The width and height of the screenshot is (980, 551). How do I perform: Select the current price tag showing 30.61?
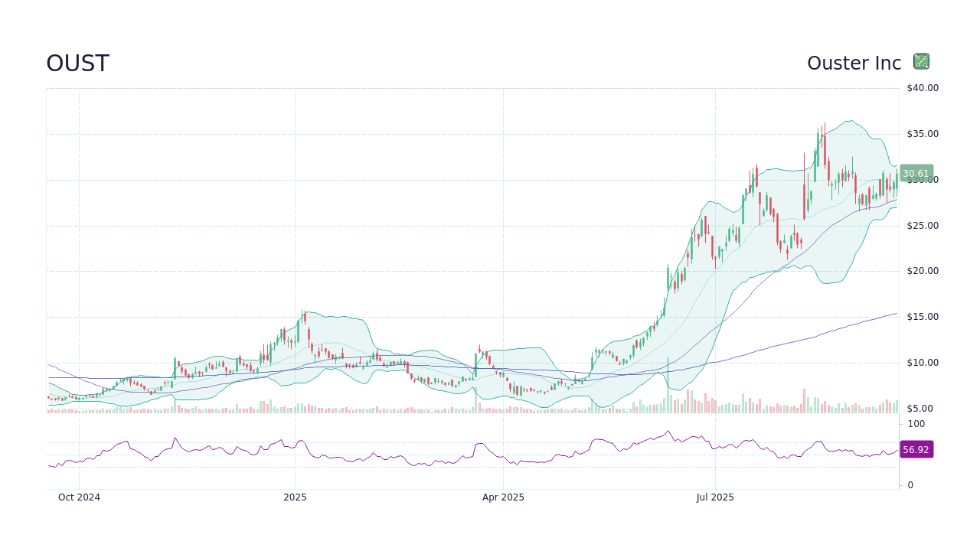916,173
